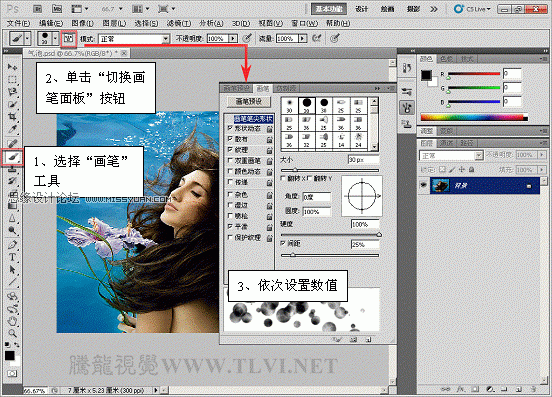Uncheck 形状动态 in brush panel
Image resolution: width=552 pixels, height=397 pixels.
coord(230,128)
